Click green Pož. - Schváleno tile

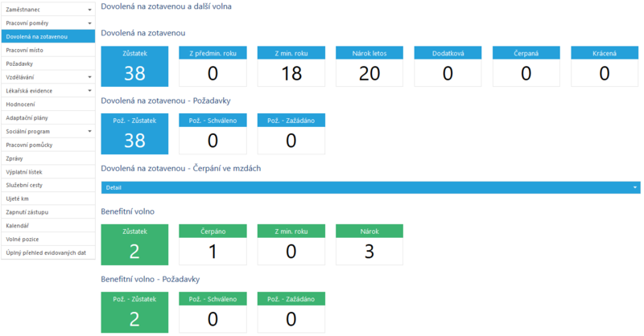(213, 312)
